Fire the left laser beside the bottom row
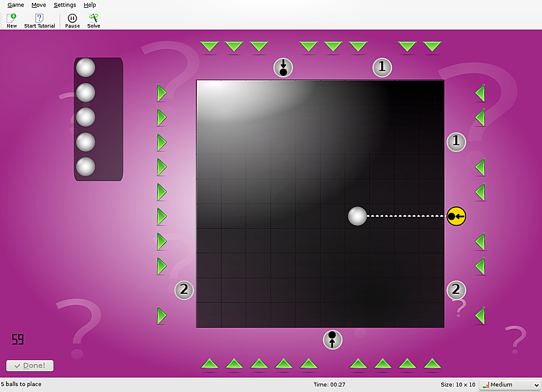 pos(162,316)
